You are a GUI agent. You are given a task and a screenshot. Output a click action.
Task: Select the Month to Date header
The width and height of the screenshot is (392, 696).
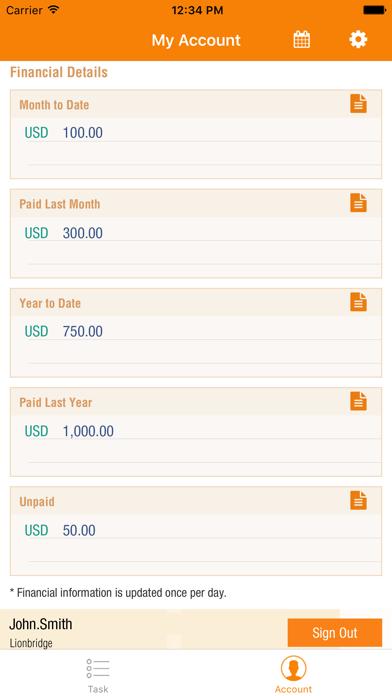[x=54, y=105]
